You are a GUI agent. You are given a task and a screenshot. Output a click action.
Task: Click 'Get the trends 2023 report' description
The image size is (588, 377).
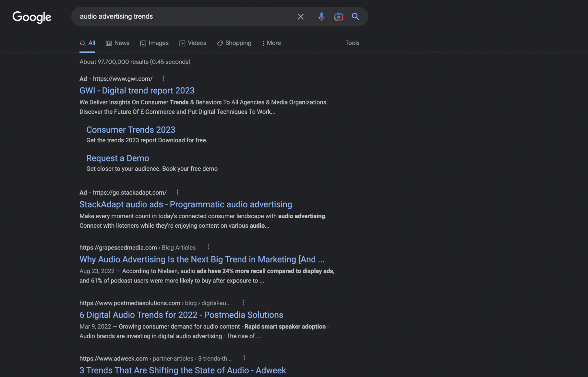(147, 140)
